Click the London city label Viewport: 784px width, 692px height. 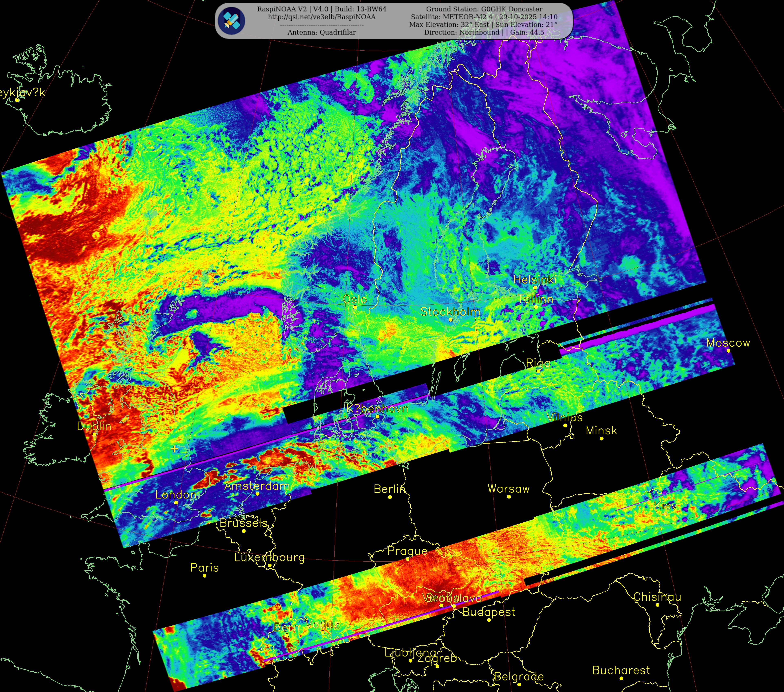[176, 494]
